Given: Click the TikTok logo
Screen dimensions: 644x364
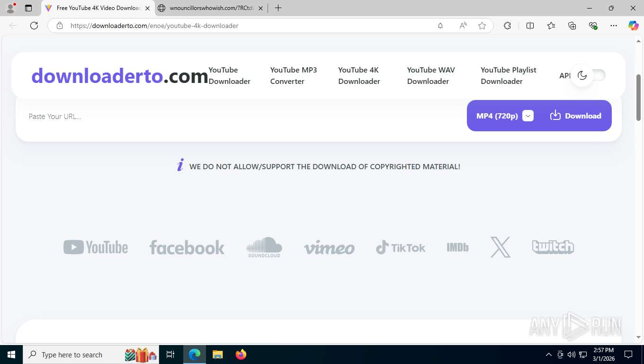Looking at the screenshot, I should point(401,247).
